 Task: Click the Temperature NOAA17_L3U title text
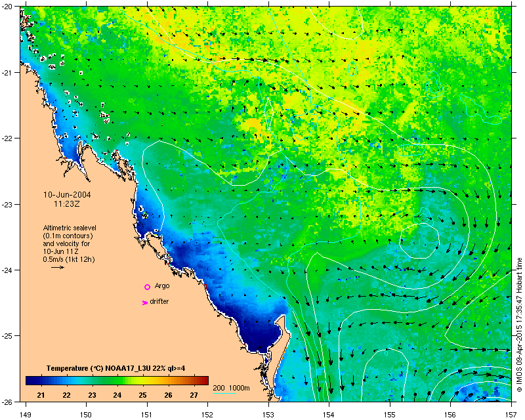[116, 368]
